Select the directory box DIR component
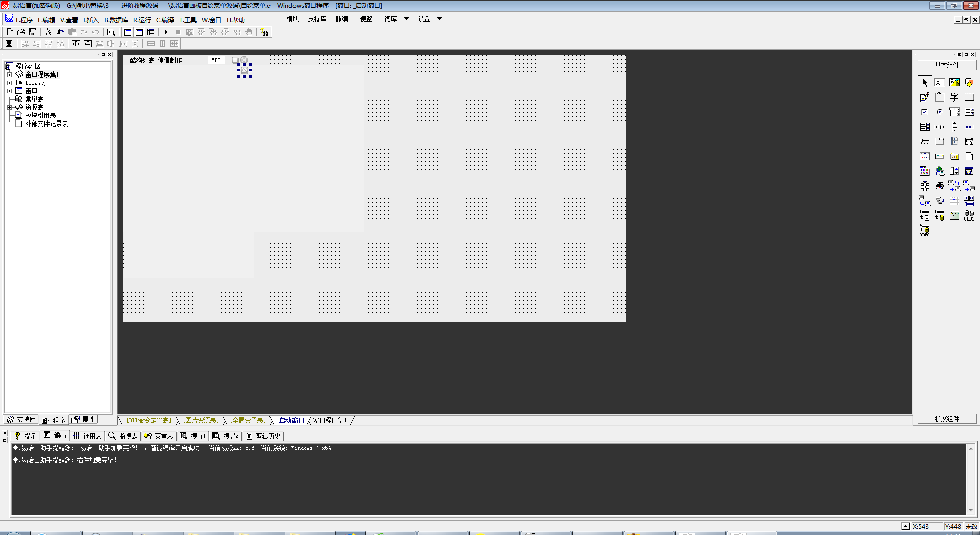Image resolution: width=980 pixels, height=535 pixels. 954,156
